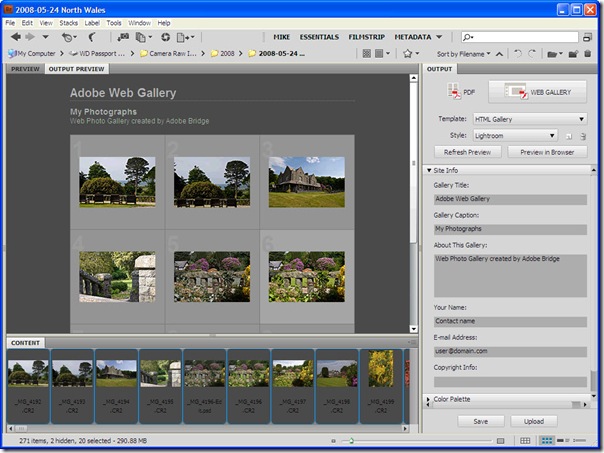Select view content as details icon

pyautogui.click(x=562, y=441)
